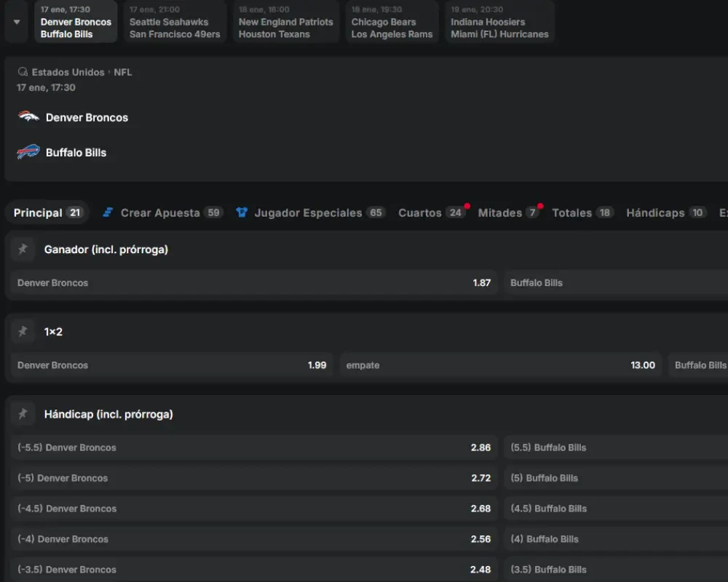The width and height of the screenshot is (728, 582).
Task: Click the globe icon next to Estados Unidos
Action: [23, 72]
